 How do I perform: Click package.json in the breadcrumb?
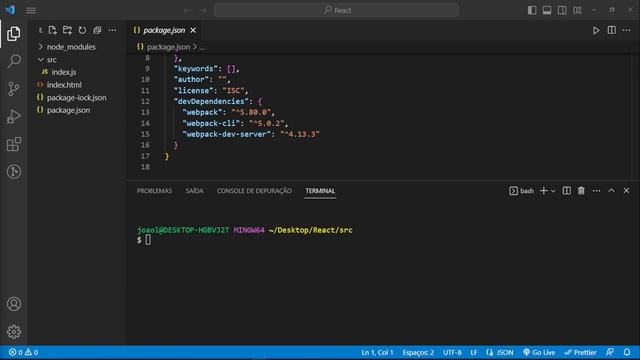(168, 47)
